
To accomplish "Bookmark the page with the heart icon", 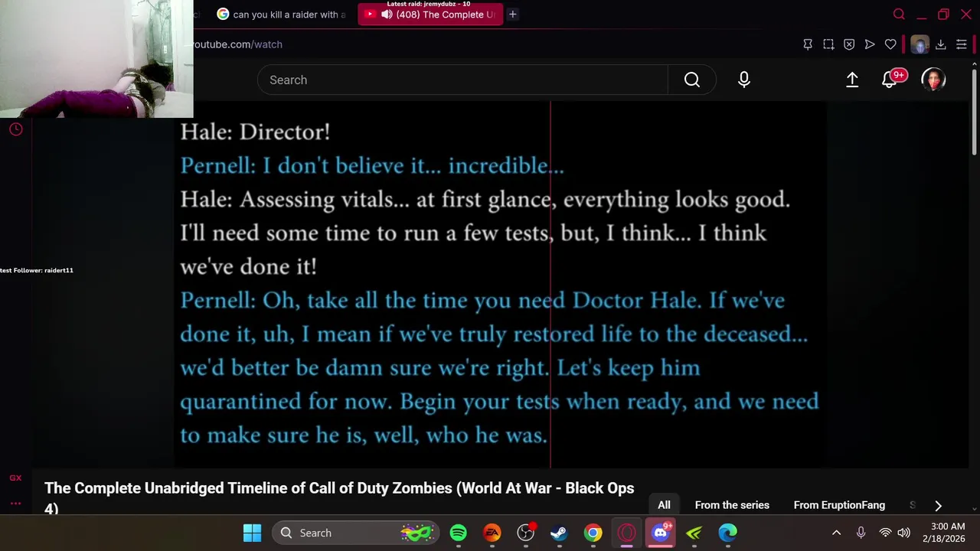I will [x=890, y=44].
